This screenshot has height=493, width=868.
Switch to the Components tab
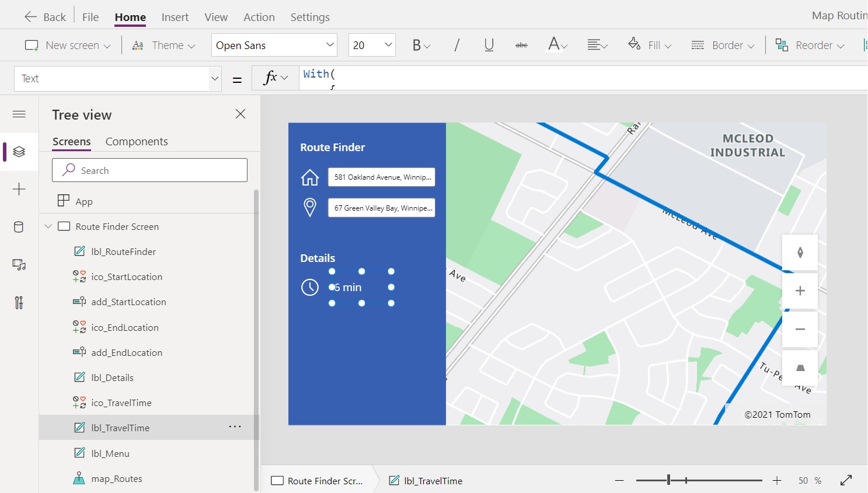click(137, 141)
